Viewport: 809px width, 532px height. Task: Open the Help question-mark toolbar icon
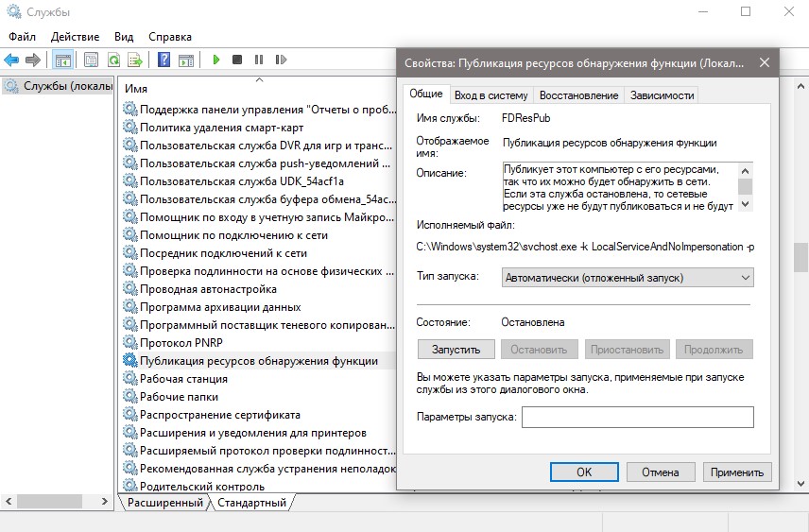click(164, 60)
